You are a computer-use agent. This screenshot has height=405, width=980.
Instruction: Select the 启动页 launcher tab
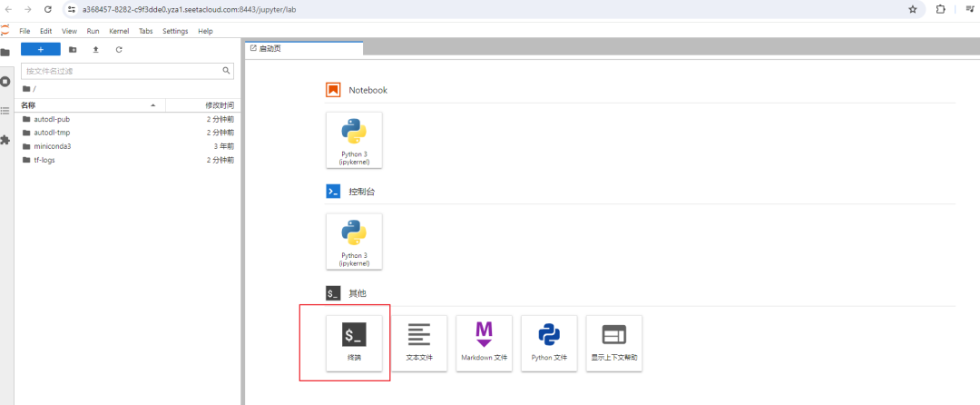coord(304,48)
